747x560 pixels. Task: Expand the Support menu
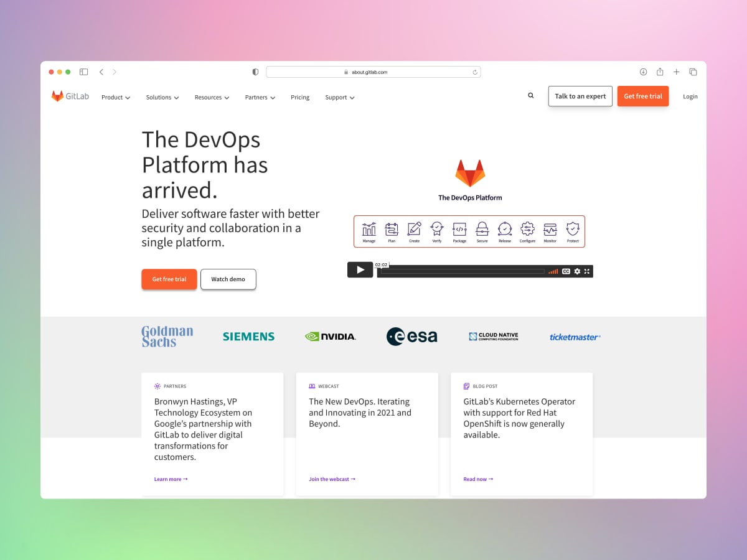coord(340,97)
